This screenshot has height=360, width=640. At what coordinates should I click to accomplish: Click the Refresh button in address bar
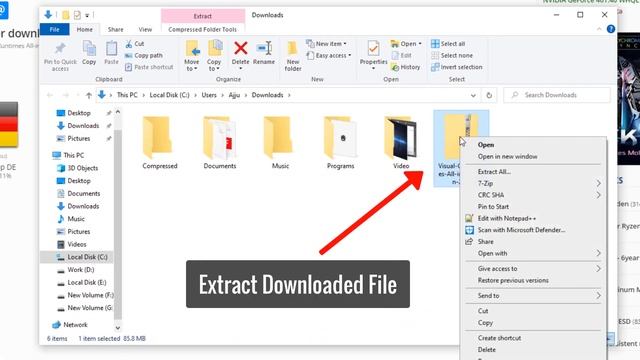(x=489, y=95)
